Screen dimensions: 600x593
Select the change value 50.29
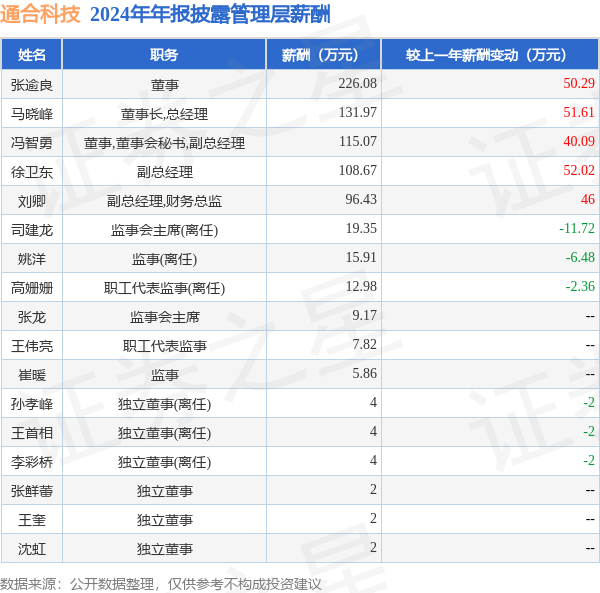[579, 83]
